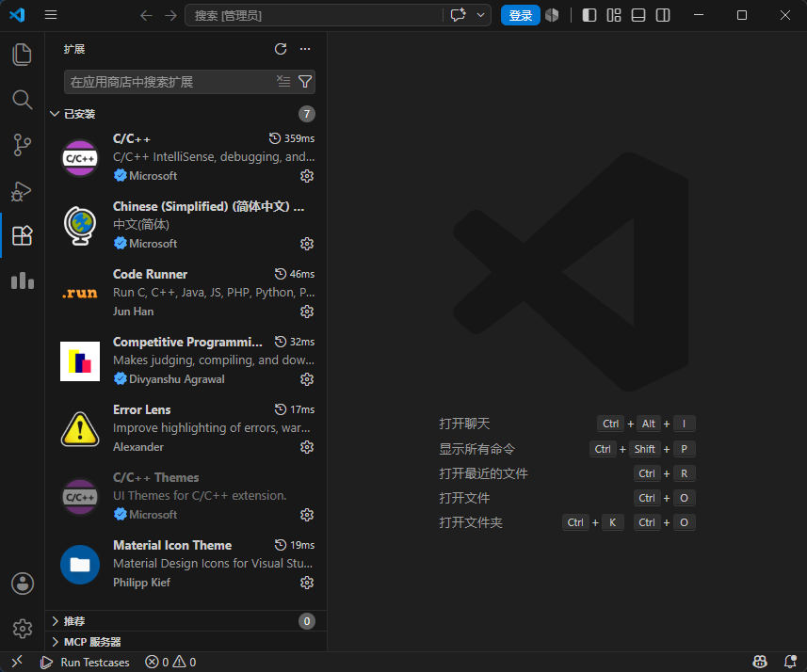The width and height of the screenshot is (807, 672).
Task: Open the Explorer view in activity bar
Action: (x=23, y=55)
